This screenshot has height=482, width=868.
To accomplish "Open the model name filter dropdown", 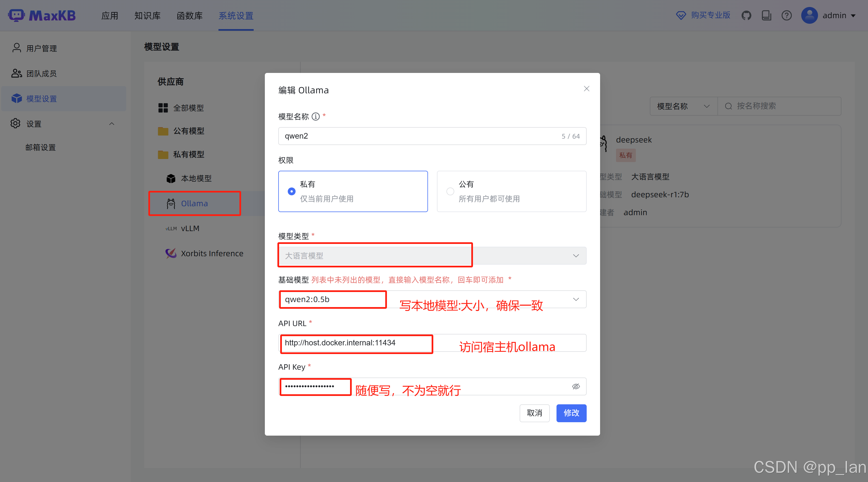I will click(x=683, y=106).
